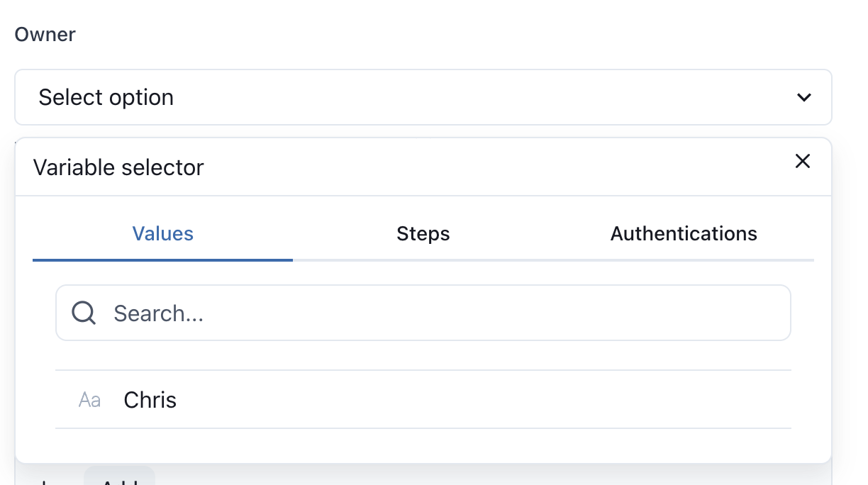
Task: Click the partially visible Add button
Action: coord(119,476)
